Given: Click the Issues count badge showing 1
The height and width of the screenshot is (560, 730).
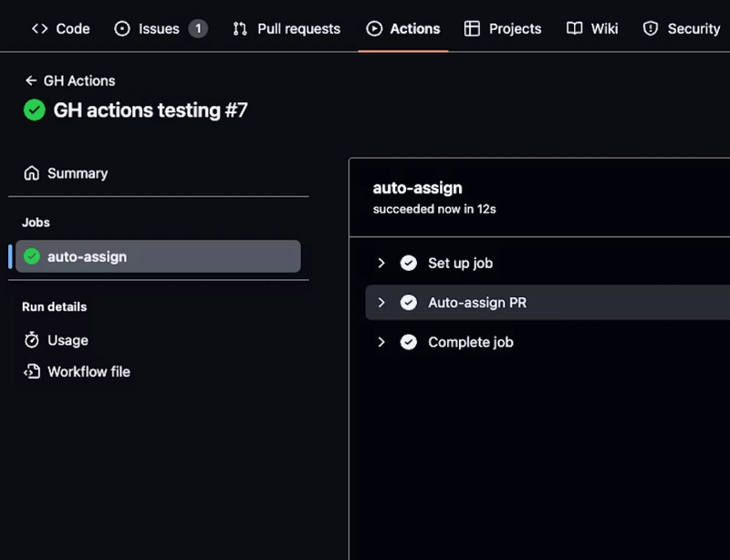Looking at the screenshot, I should (198, 29).
